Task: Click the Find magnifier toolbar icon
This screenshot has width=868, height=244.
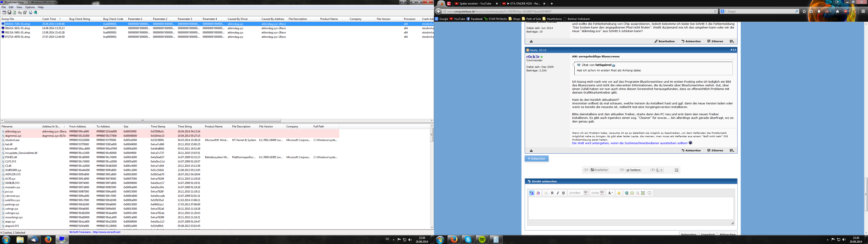Action: click(x=30, y=12)
